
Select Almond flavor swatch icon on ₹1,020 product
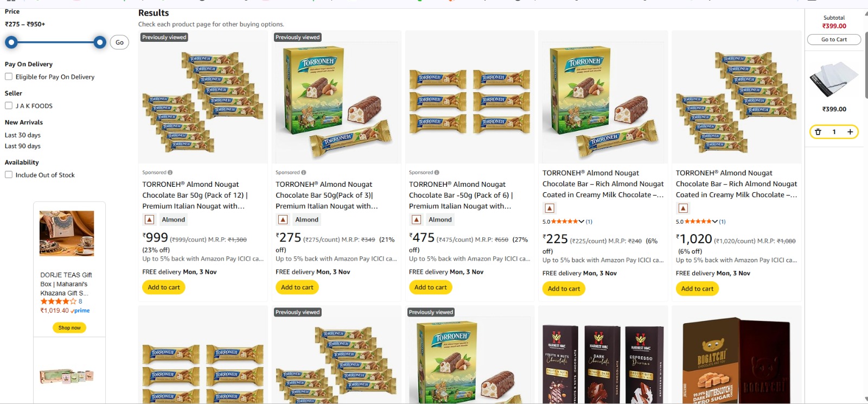[x=683, y=209]
